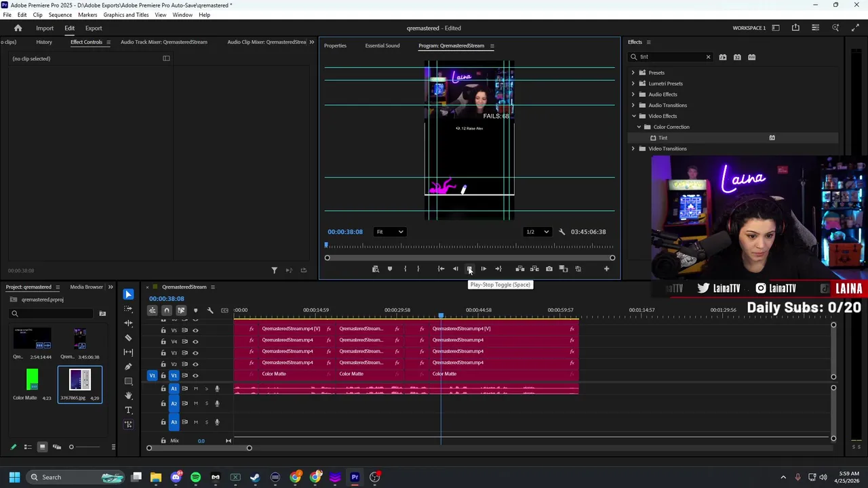Toggle lock on track V3
The height and width of the screenshot is (488, 868).
(163, 353)
